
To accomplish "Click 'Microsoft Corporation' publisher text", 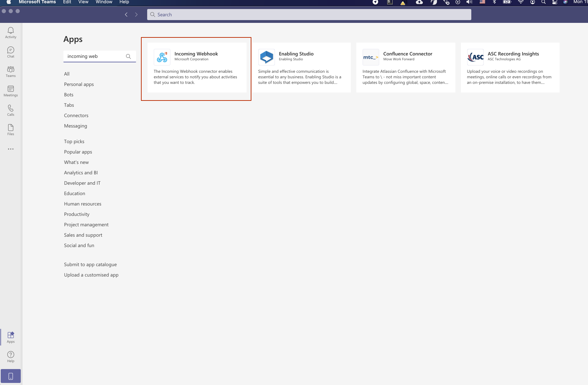I will tap(191, 59).
